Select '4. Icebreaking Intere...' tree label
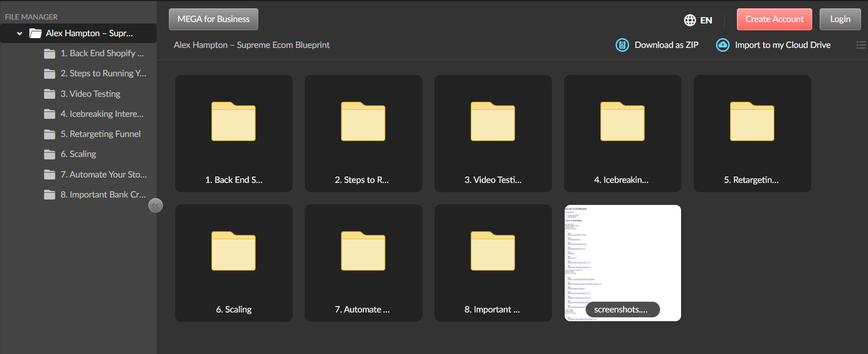This screenshot has width=868, height=354. tap(102, 114)
